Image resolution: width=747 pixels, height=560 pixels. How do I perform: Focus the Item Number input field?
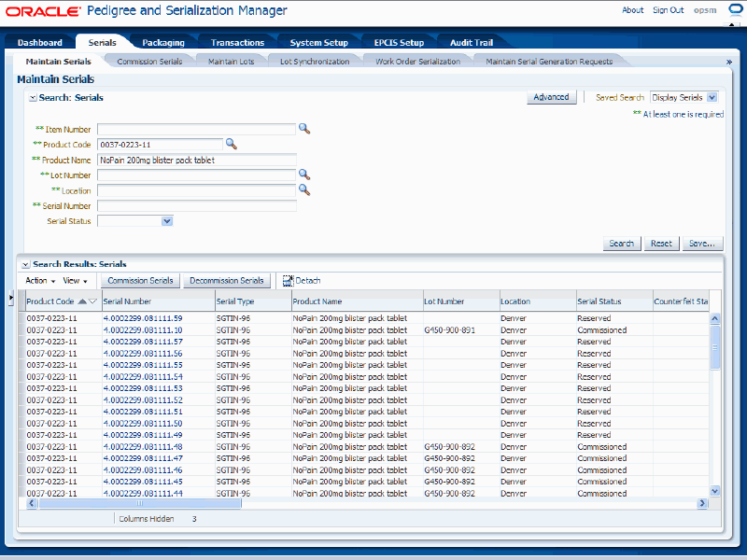click(196, 129)
